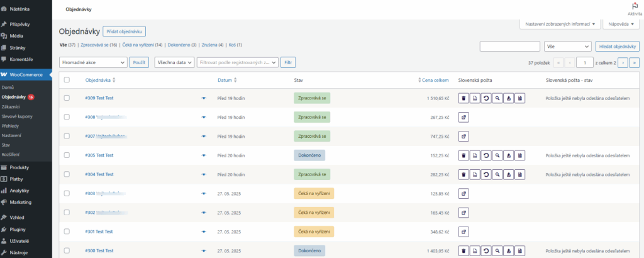Expand the Nápověda help panel
Image resolution: width=644 pixels, height=258 pixels.
point(621,25)
